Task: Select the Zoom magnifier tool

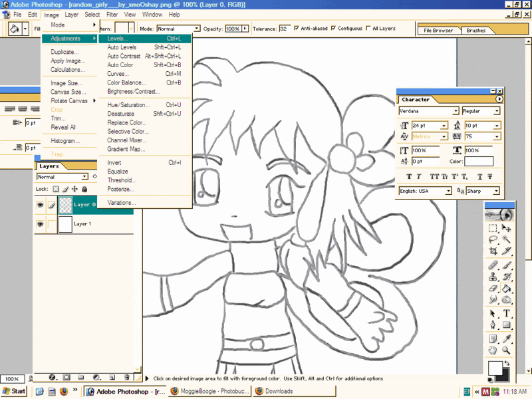Action: pos(506,350)
